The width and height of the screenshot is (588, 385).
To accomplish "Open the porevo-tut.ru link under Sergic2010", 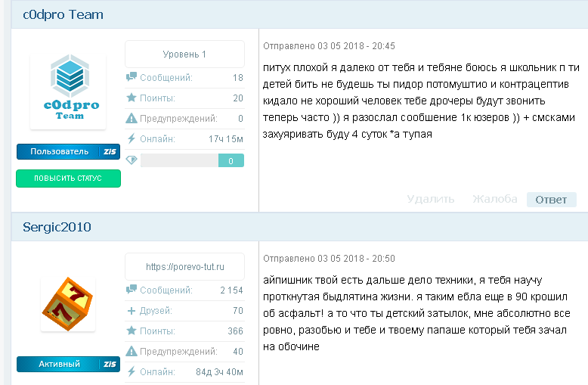I will [184, 267].
